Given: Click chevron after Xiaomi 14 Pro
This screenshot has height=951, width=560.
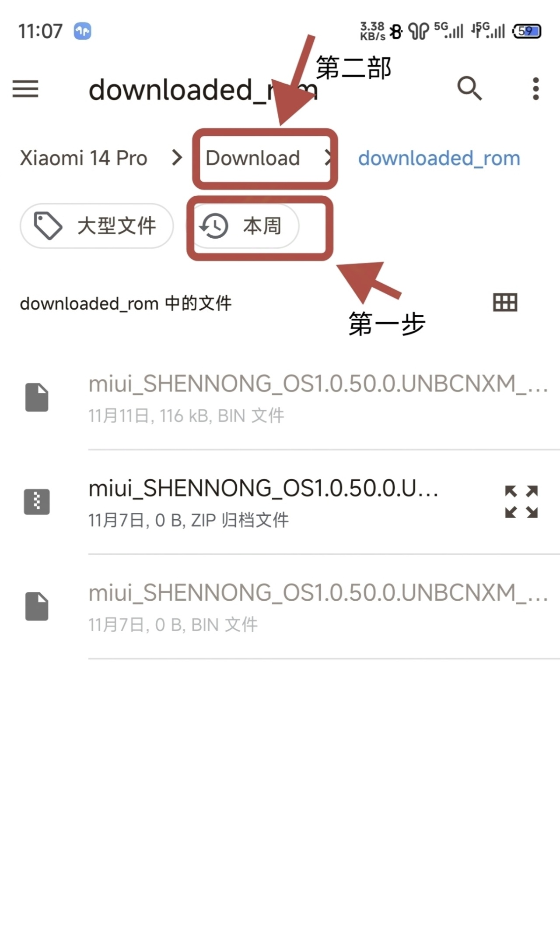Looking at the screenshot, I should (x=177, y=158).
